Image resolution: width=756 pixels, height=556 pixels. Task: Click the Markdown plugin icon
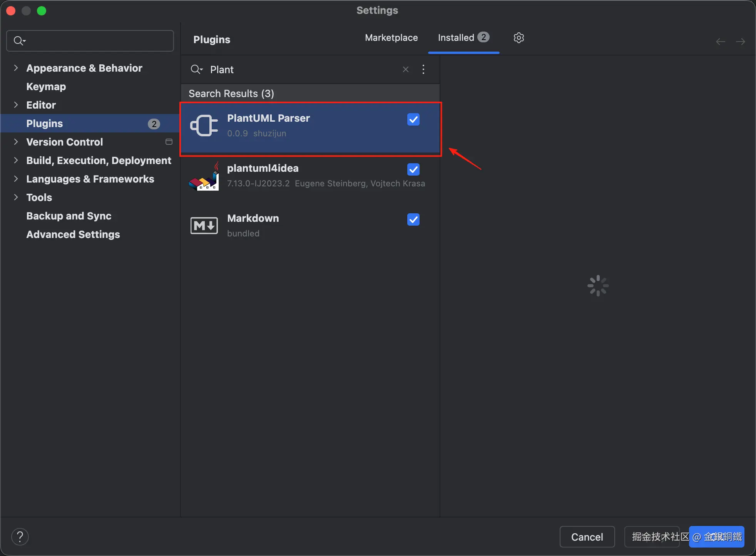(x=204, y=226)
